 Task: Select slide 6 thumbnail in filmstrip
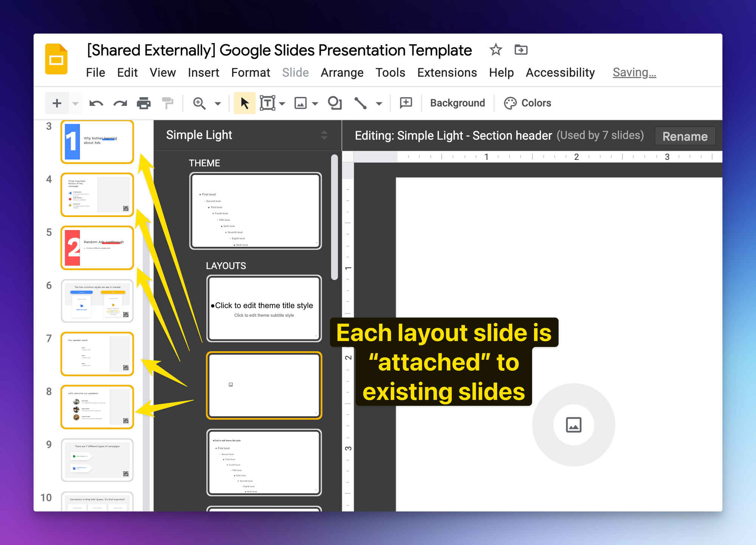click(x=97, y=301)
